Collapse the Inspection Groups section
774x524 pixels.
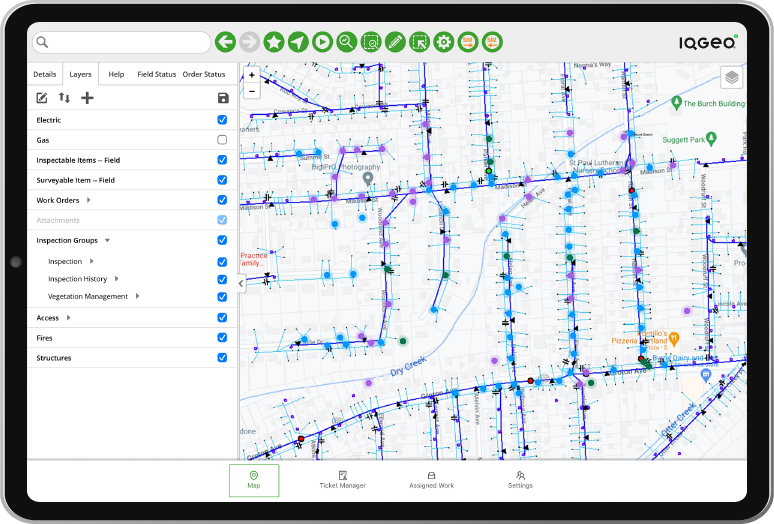[107, 241]
